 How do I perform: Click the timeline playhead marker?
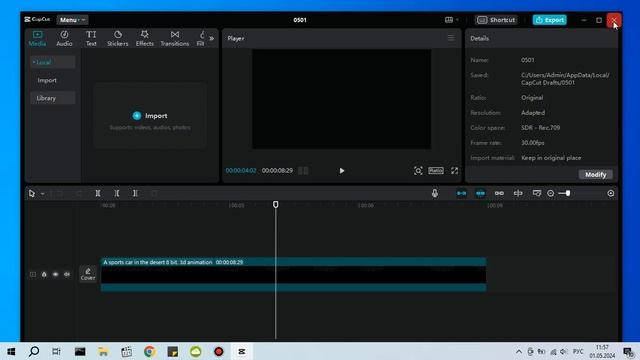[276, 204]
